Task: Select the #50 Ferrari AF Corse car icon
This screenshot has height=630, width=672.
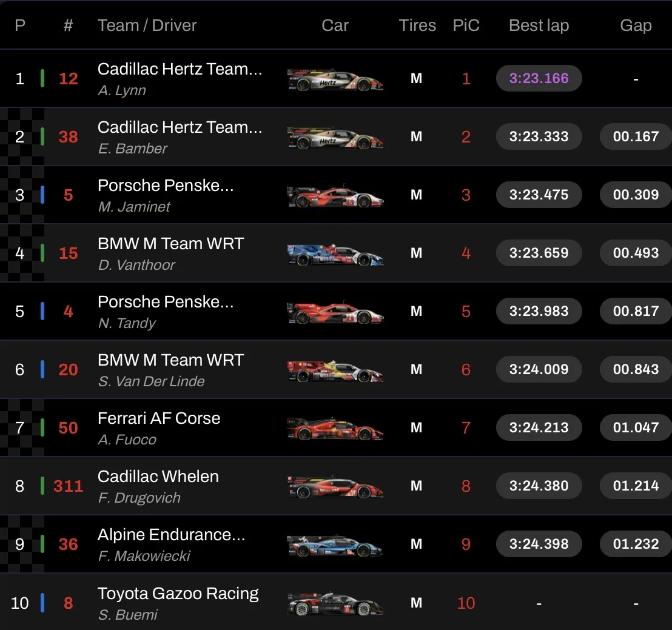Action: (335, 429)
